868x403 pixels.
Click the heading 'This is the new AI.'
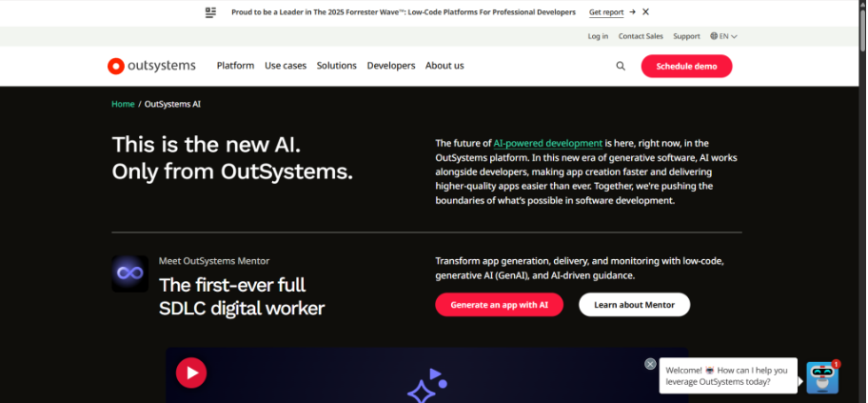coord(207,145)
